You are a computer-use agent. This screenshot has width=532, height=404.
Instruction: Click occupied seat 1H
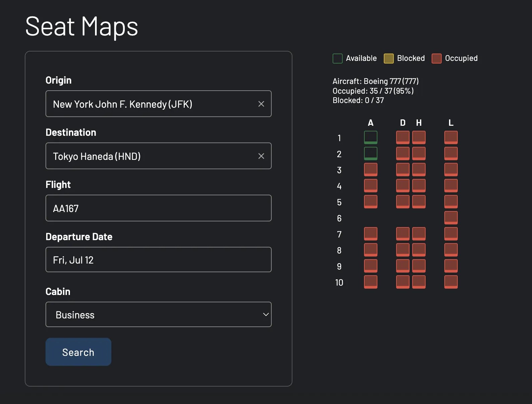(419, 137)
